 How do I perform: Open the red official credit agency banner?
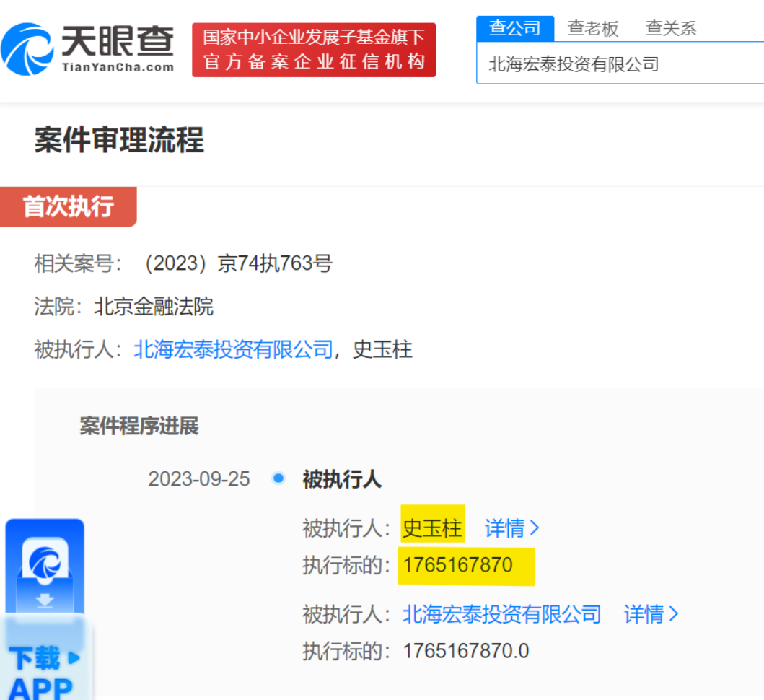coord(314,50)
